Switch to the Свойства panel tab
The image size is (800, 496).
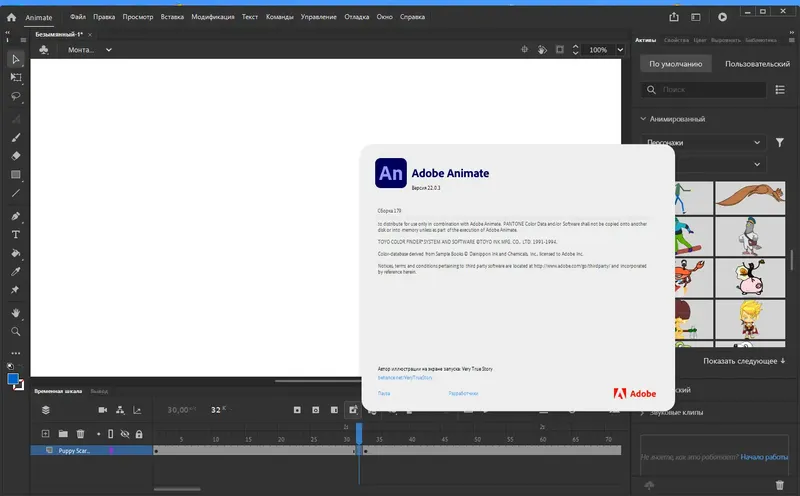(677, 40)
